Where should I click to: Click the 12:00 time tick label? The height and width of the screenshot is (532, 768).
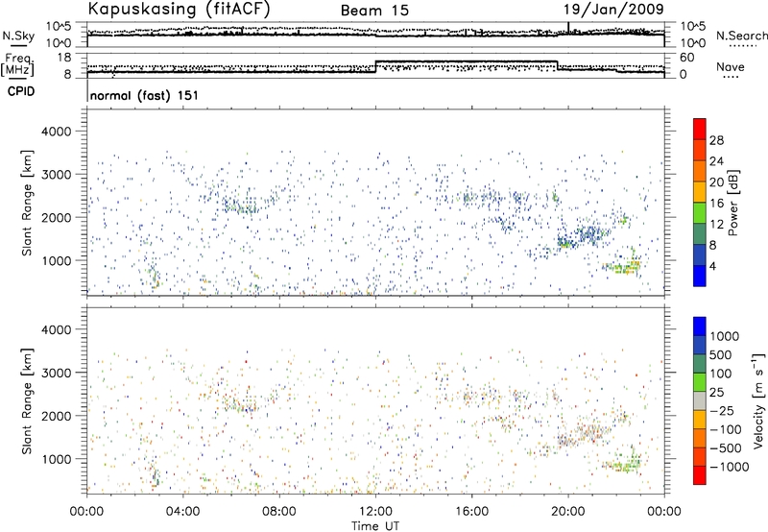pyautogui.click(x=375, y=512)
